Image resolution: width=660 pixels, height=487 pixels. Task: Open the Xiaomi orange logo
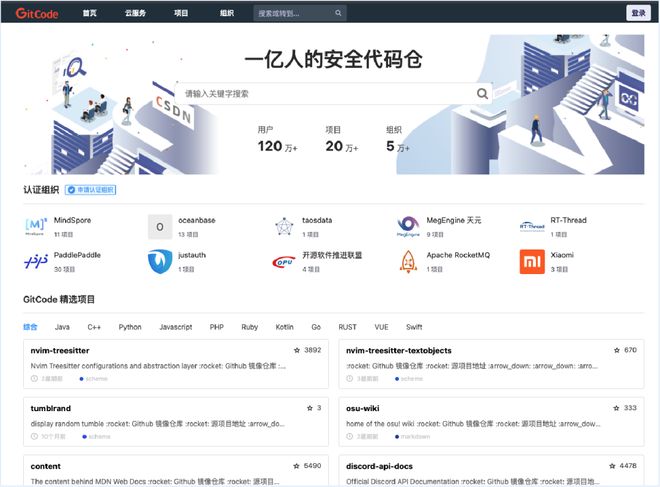tap(532, 261)
